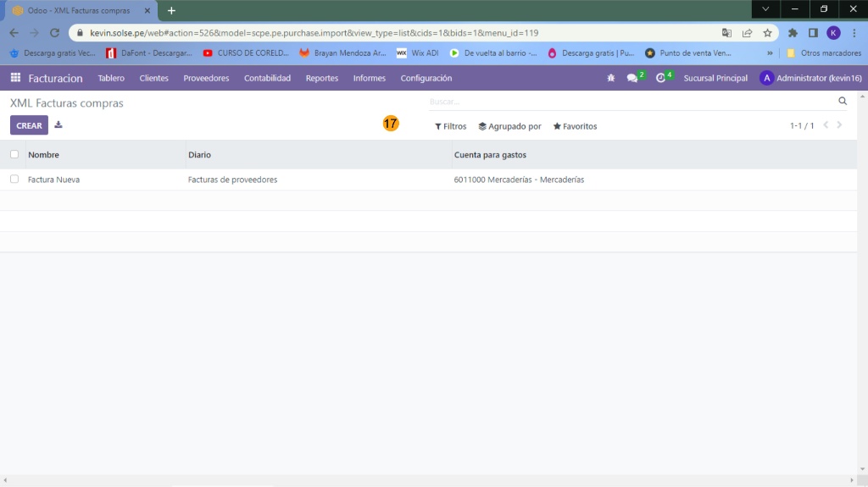Open the activities clock icon
The height and width of the screenshot is (487, 868).
pyautogui.click(x=661, y=78)
